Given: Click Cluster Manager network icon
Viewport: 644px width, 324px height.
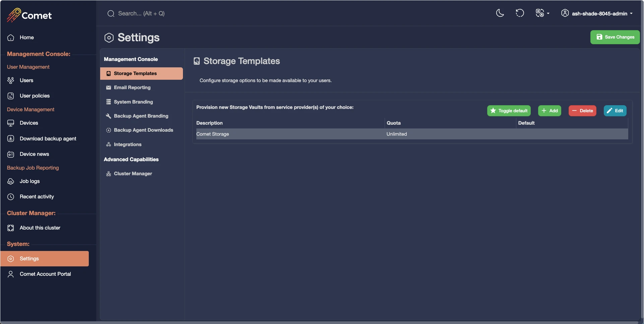Looking at the screenshot, I should pyautogui.click(x=109, y=174).
